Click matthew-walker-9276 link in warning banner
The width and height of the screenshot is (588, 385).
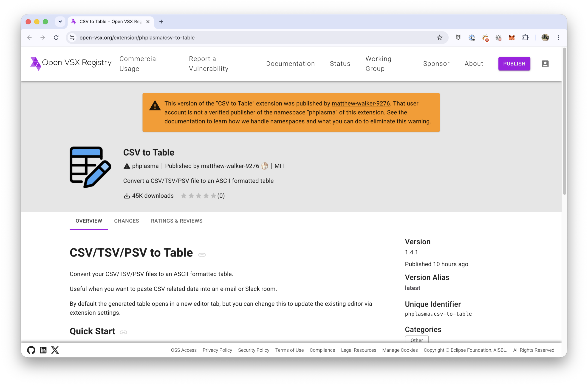[x=360, y=103]
